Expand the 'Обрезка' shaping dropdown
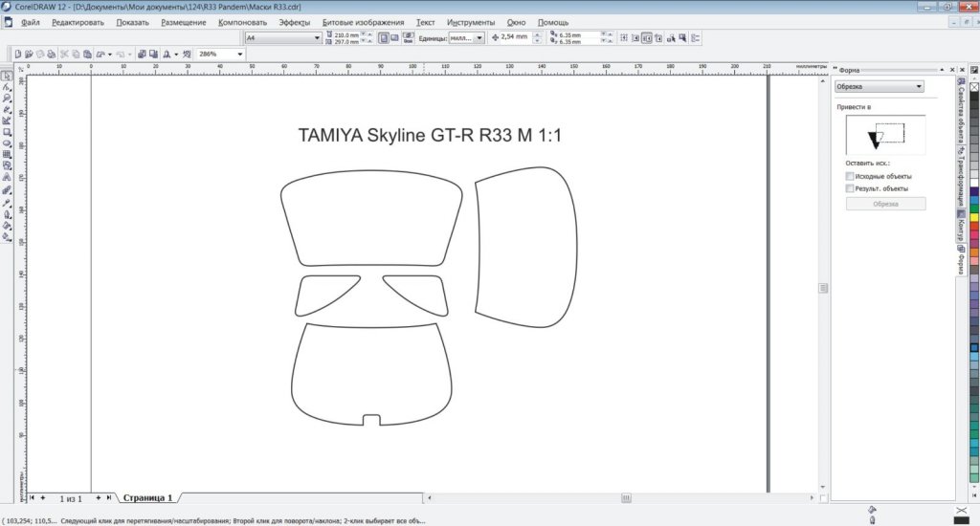 click(x=919, y=86)
